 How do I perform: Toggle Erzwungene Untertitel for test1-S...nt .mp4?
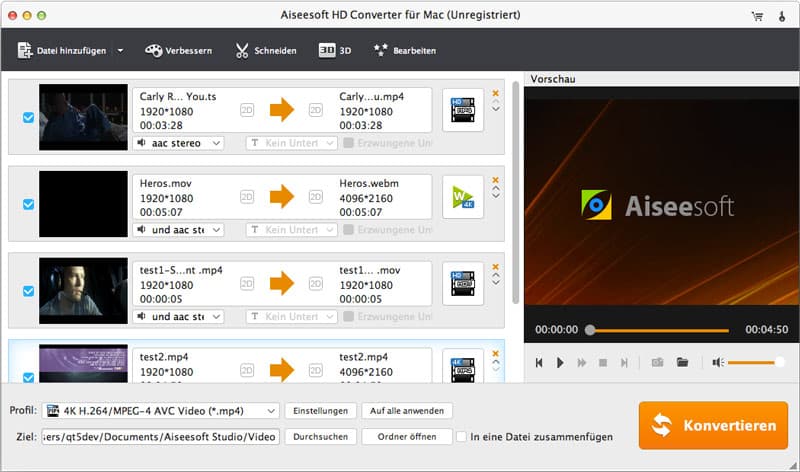(348, 316)
